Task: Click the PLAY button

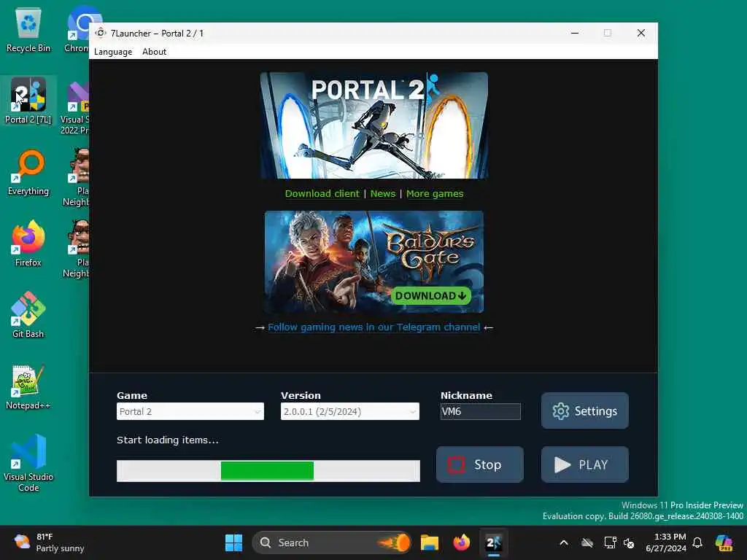Action: coord(584,464)
